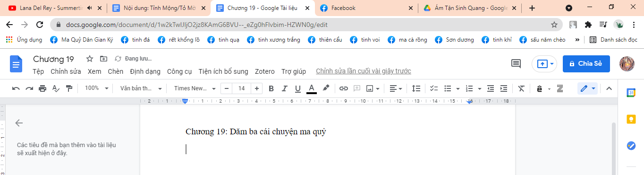Screen dimensions: 644x175
Task: Click the Add comment toolbar icon
Action: click(x=357, y=88)
